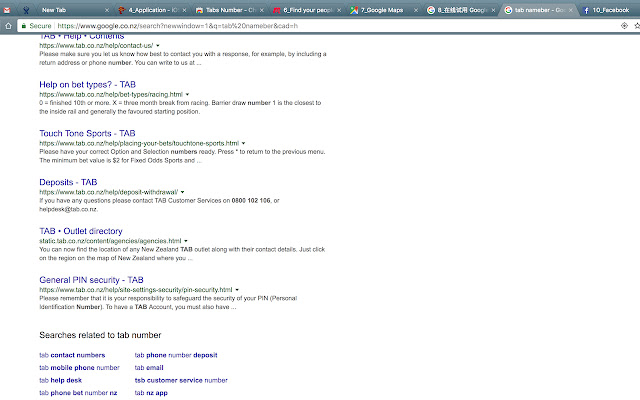Image resolution: width=640 pixels, height=400 pixels.
Task: Bookmark this page with the star icon
Action: tap(637, 26)
